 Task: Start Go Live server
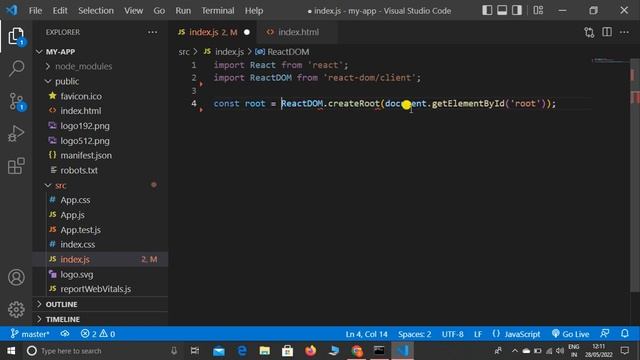570,334
